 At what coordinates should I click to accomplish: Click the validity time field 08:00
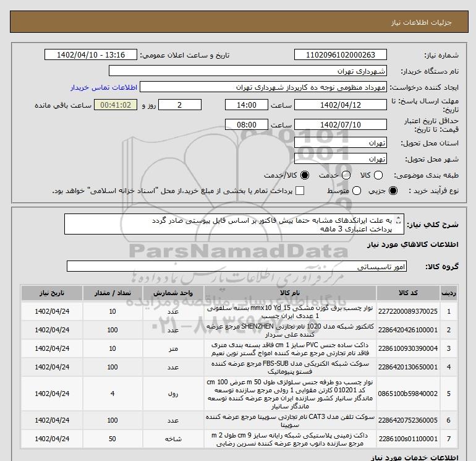247,124
